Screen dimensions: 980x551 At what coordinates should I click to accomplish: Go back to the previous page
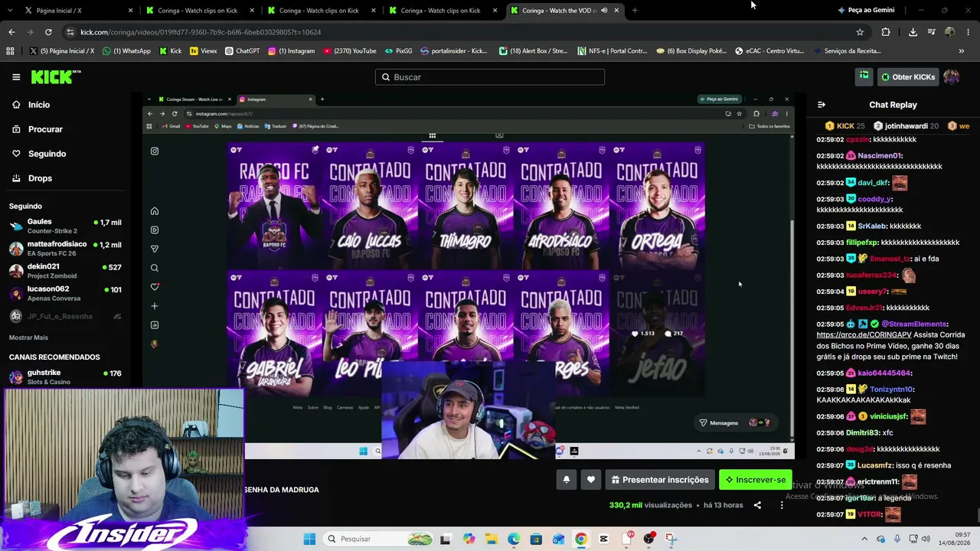11,32
